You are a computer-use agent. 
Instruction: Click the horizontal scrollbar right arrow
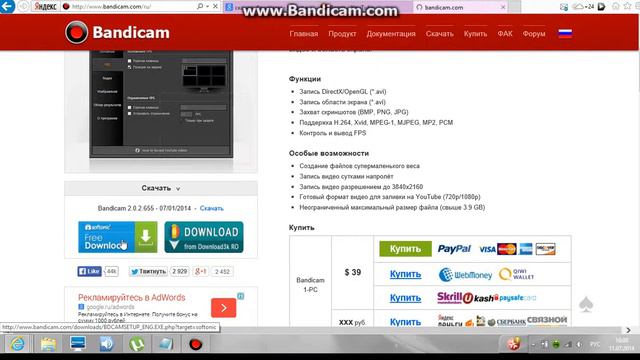tap(628, 330)
